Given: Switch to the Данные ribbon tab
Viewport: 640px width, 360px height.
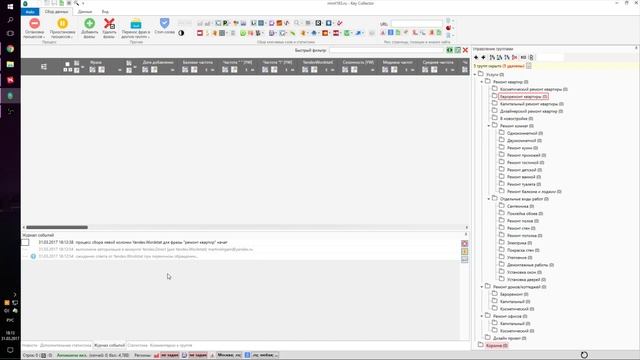Looking at the screenshot, I should [85, 12].
